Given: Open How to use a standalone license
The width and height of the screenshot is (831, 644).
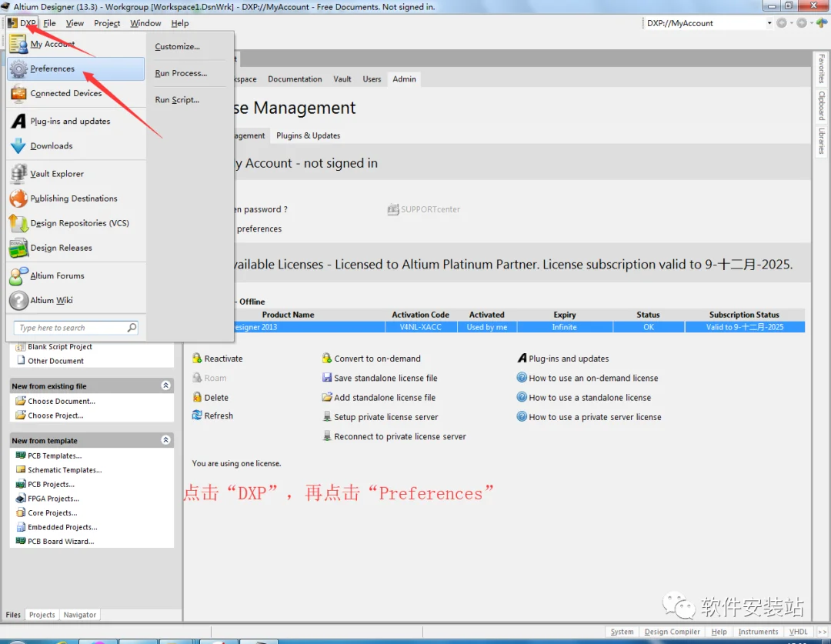Looking at the screenshot, I should point(589,397).
